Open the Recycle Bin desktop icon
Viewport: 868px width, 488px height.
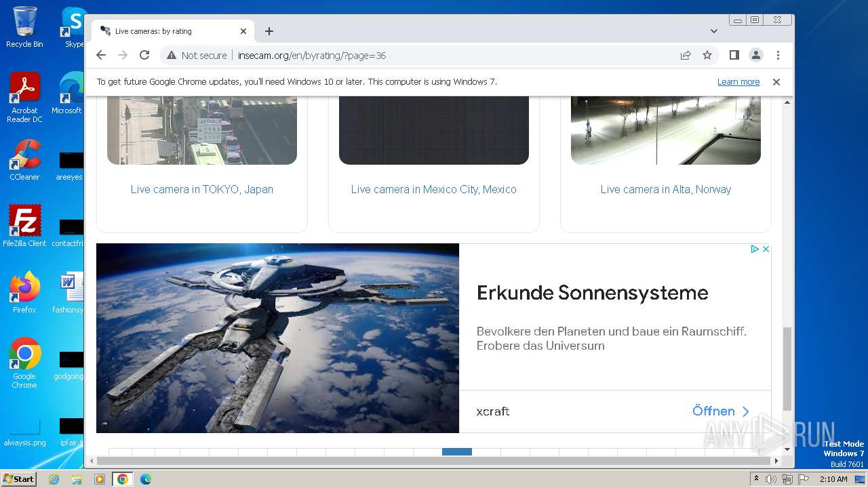[24, 27]
